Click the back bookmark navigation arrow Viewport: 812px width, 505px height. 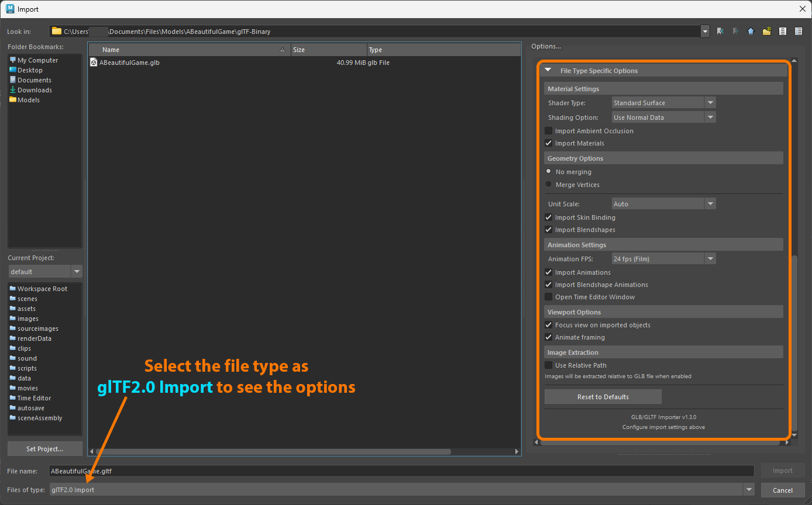[x=720, y=31]
